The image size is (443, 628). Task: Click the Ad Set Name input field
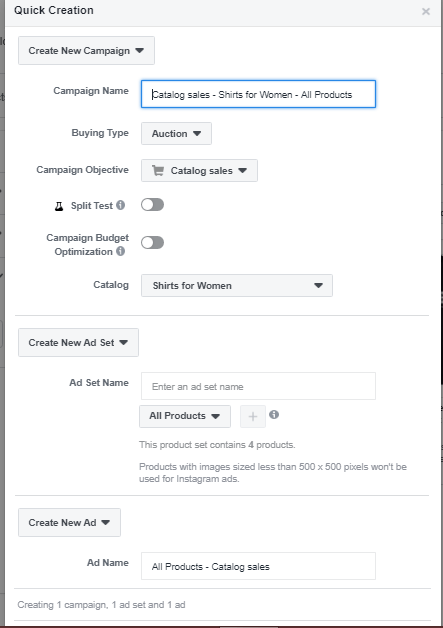(258, 386)
